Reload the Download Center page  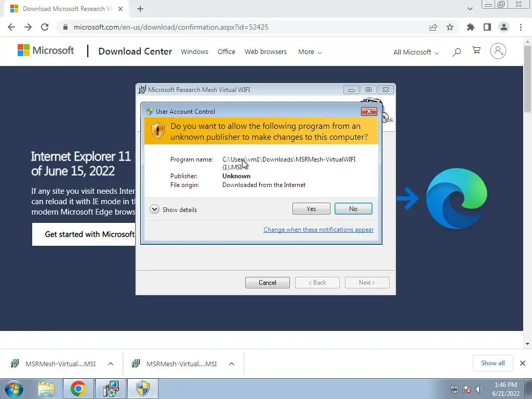click(x=45, y=27)
